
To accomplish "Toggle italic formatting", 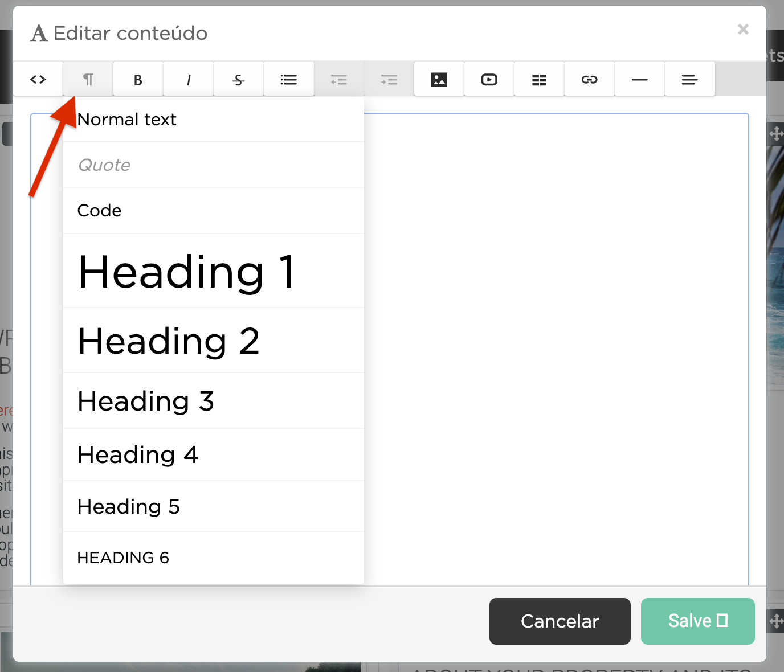I will point(188,79).
